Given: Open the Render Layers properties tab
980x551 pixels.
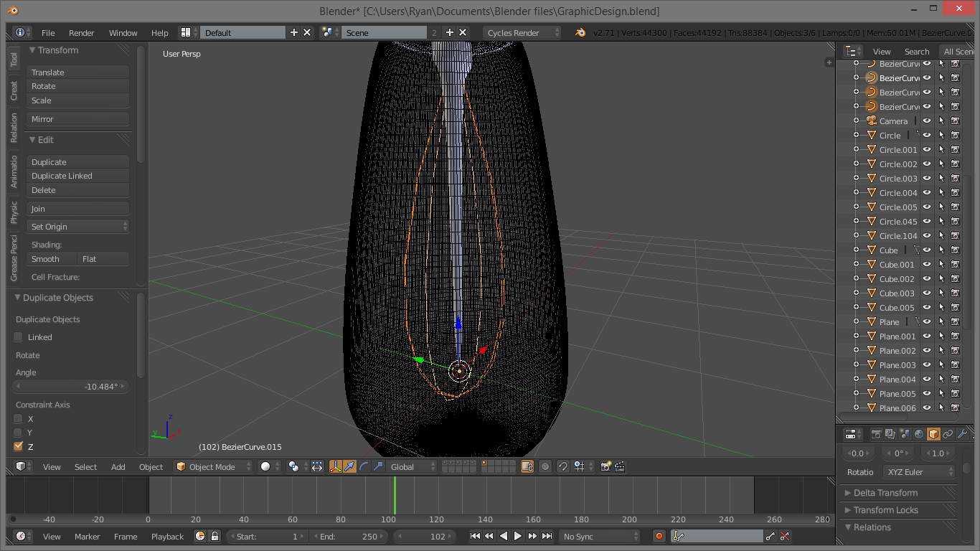Looking at the screenshot, I should tap(890, 434).
